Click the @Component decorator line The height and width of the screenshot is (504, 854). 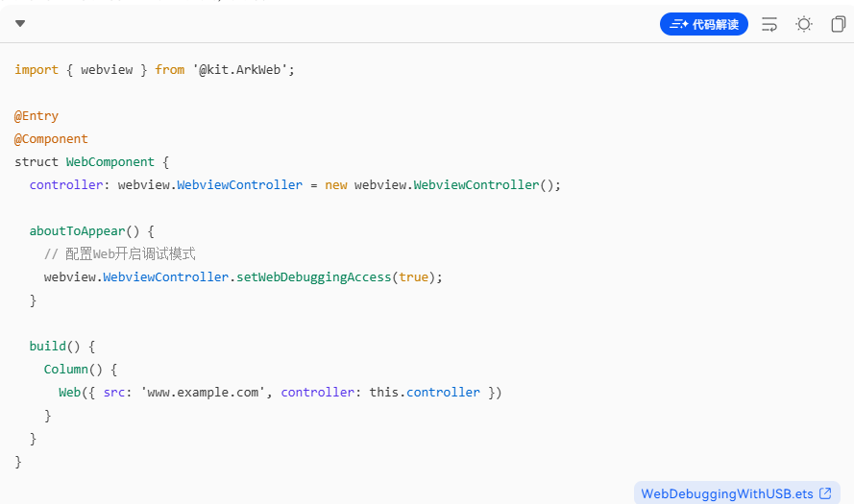pos(51,139)
